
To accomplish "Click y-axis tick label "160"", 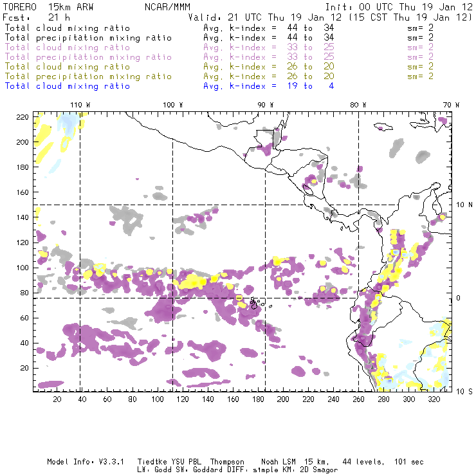I will 23,192.
